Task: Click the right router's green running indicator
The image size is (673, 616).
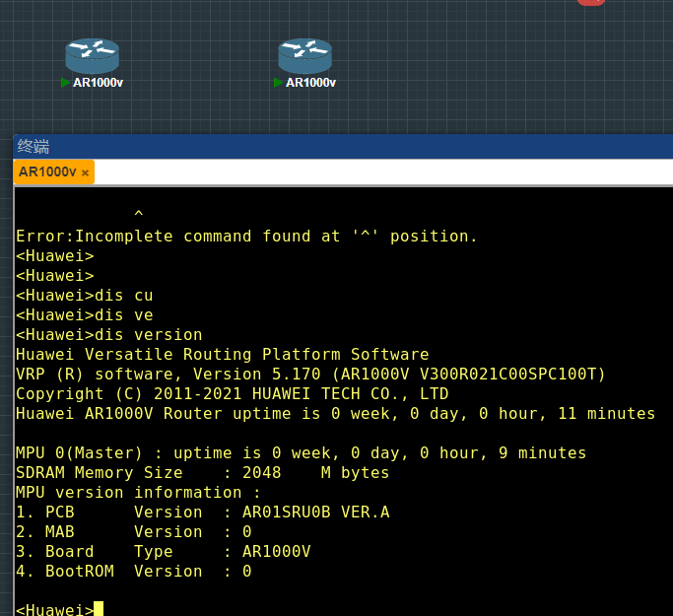Action: pos(279,83)
